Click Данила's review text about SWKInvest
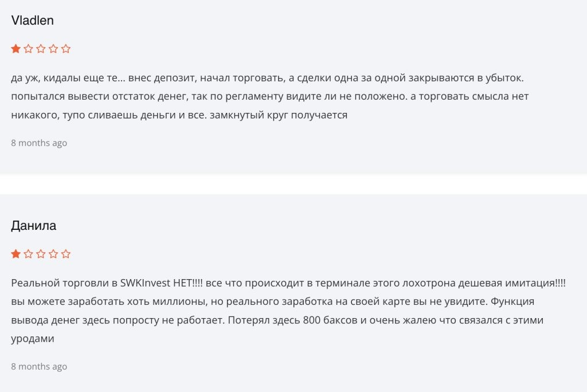Image resolution: width=587 pixels, height=392 pixels. (x=288, y=311)
